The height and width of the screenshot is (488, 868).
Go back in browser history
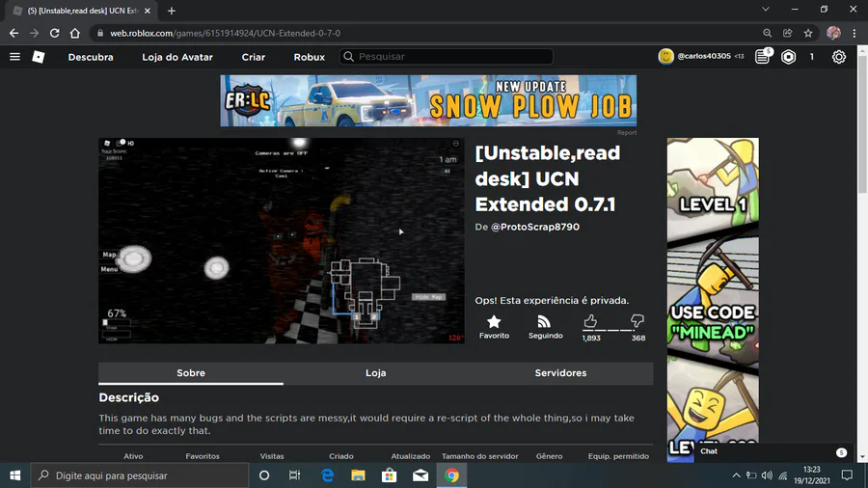(x=14, y=33)
